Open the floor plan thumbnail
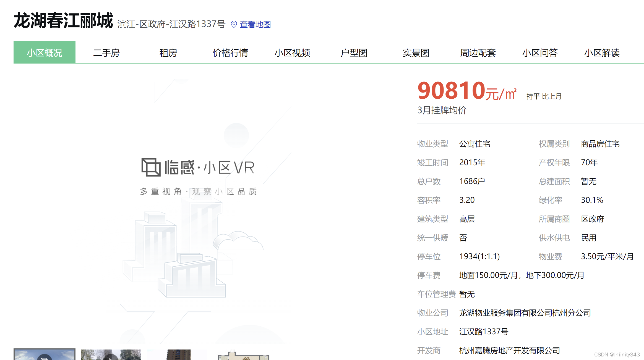The image size is (644, 360). [x=243, y=355]
